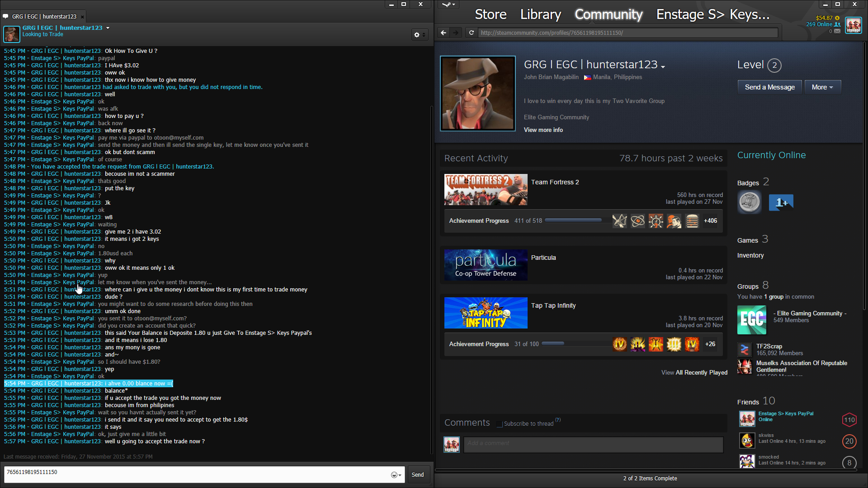Screen dimensions: 868x488
Task: Enable Subscribe to thread checkbox
Action: [499, 424]
